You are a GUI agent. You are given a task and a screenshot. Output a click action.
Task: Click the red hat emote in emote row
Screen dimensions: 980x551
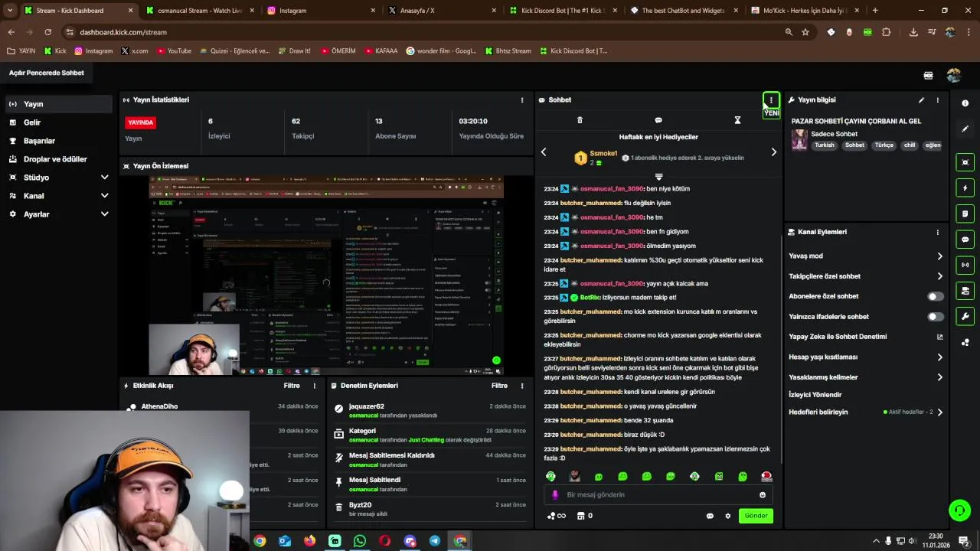point(766,476)
